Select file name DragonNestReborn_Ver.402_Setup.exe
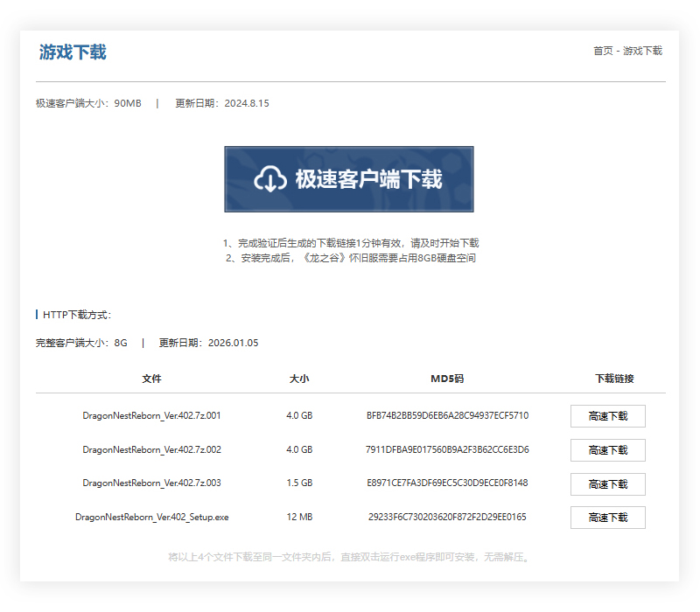Viewport: 700px width, 612px height. click(151, 517)
